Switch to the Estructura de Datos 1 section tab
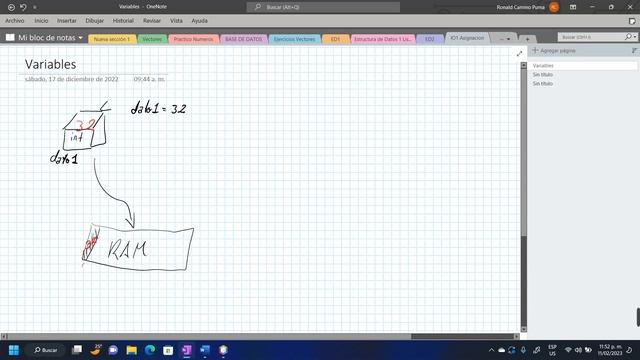Viewport: 640px width, 360px height. pos(382,39)
